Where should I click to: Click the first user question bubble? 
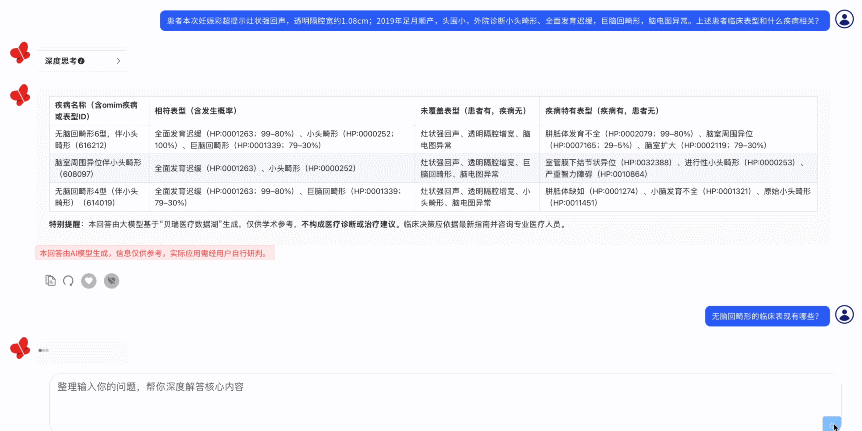click(495, 21)
